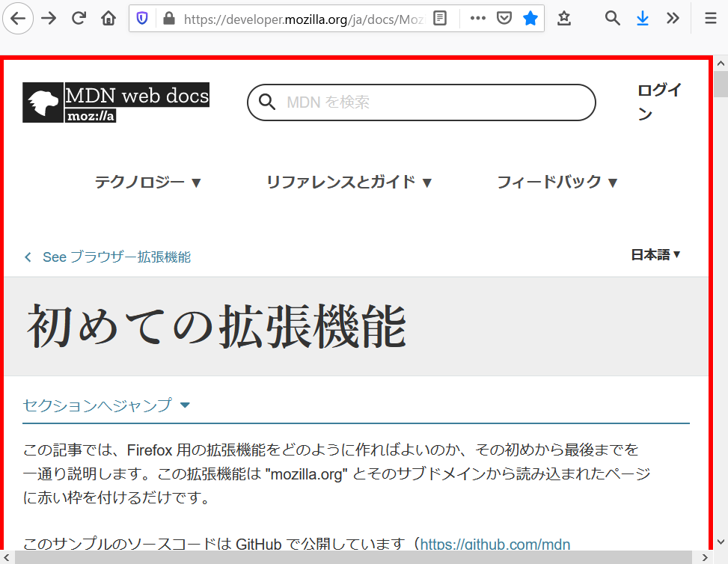This screenshot has height=564, width=728.
Task: Expand the フィードバック menu
Action: tap(557, 182)
